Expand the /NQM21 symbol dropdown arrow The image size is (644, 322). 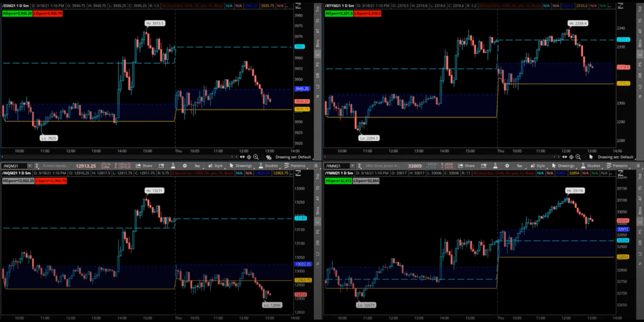click(x=29, y=166)
